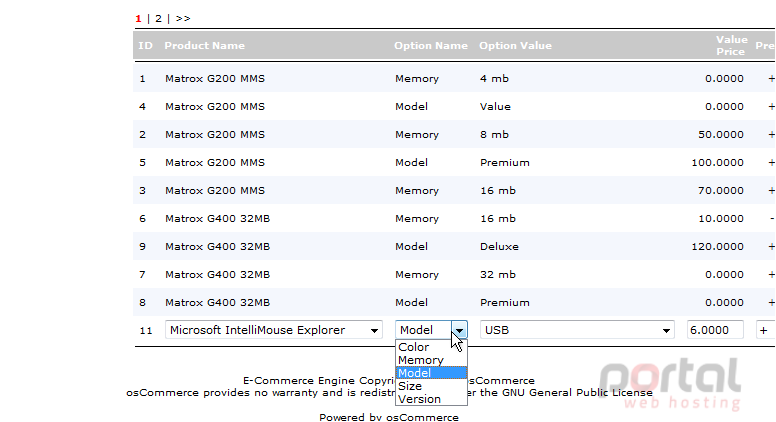The width and height of the screenshot is (776, 422).
Task: Open the Microsoft IntelliMouse Explorer product dropdown
Action: [274, 330]
